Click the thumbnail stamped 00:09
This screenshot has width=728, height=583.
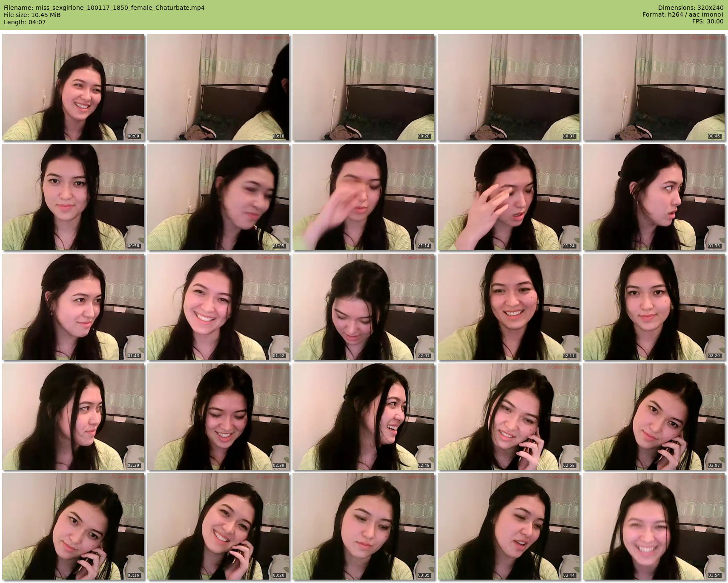[73, 87]
